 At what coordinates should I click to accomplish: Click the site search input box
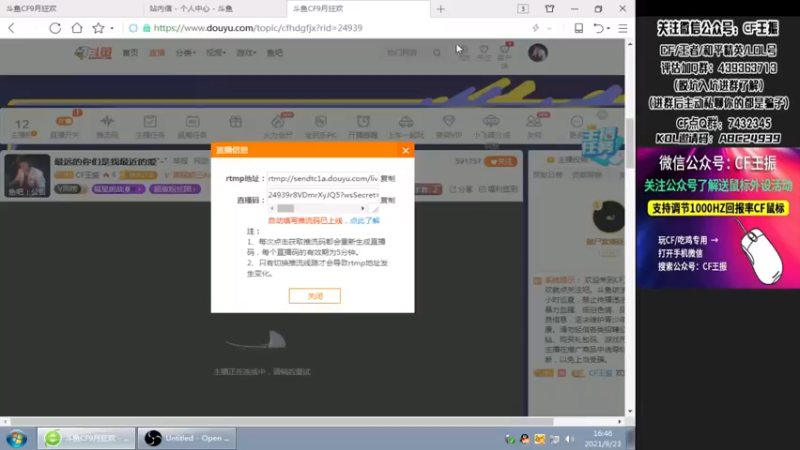[x=407, y=53]
